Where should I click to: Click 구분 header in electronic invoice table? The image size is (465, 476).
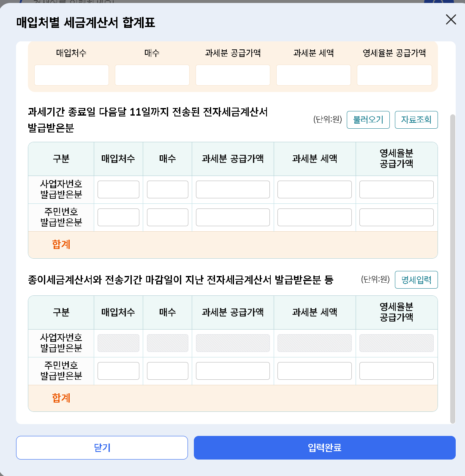coord(61,159)
